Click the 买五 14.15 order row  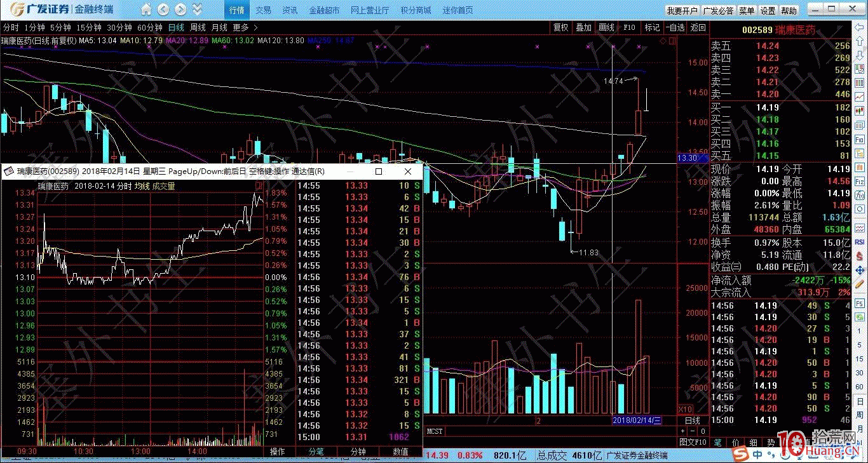780,156
